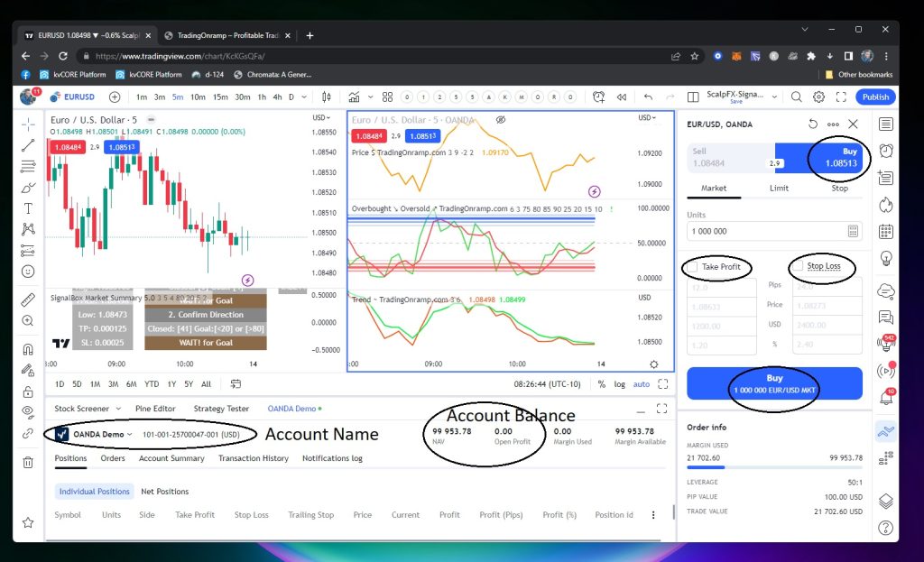Open the OANDA Demo account dropdown
Screen dimensions: 924x562
131,434
